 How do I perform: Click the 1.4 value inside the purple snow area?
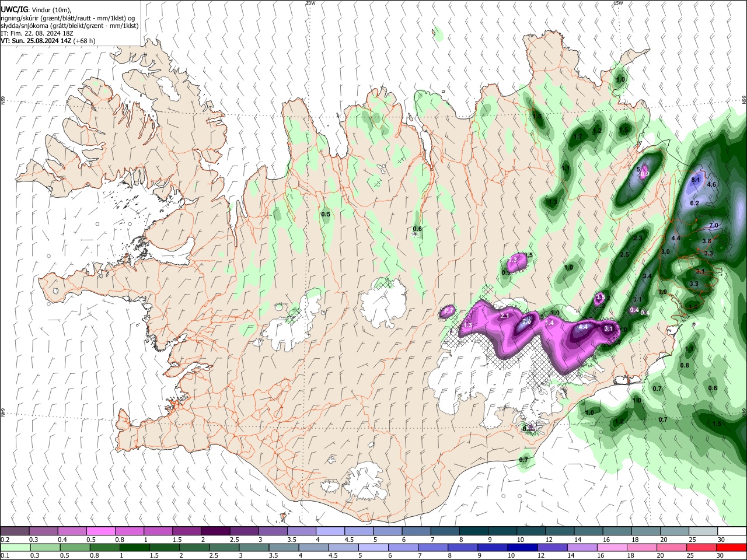coord(549,322)
